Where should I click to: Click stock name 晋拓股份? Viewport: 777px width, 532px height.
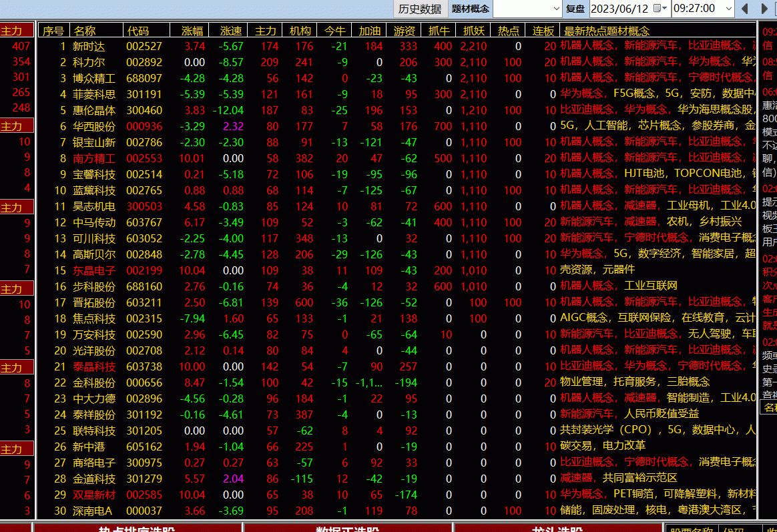[94, 302]
